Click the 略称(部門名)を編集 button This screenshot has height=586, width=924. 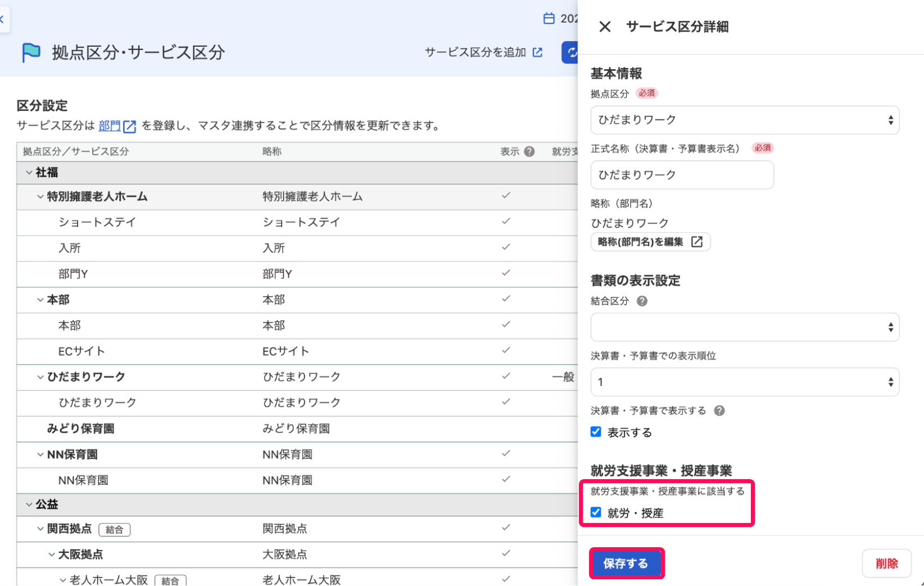[650, 242]
